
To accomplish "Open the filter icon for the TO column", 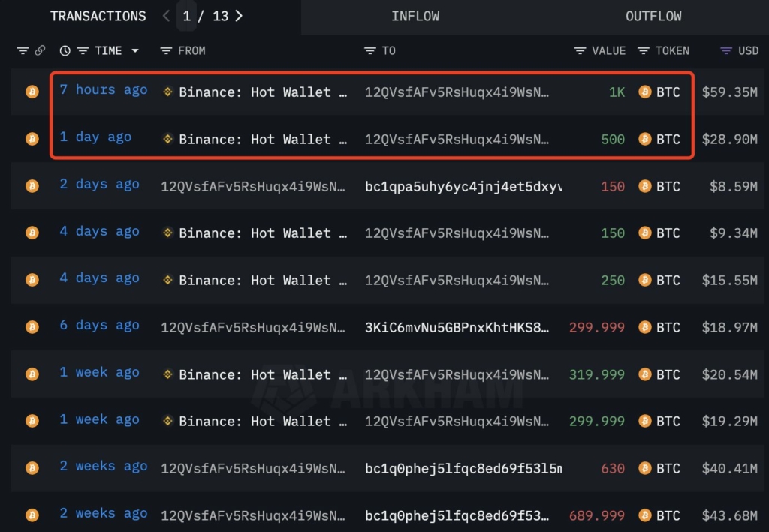I will tap(370, 50).
